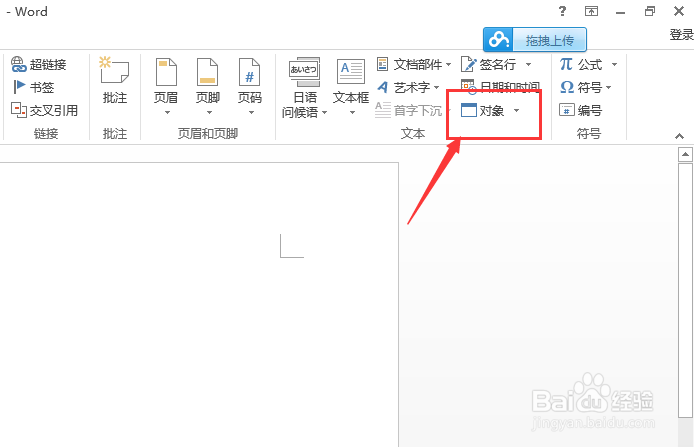This screenshot has height=447, width=694.
Task: Click the Object (对象) icon
Action: [x=469, y=110]
